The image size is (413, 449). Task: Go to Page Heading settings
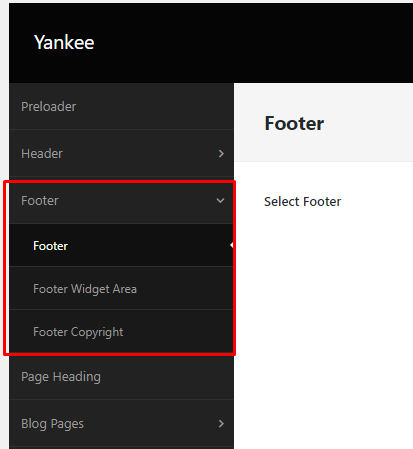tap(121, 377)
